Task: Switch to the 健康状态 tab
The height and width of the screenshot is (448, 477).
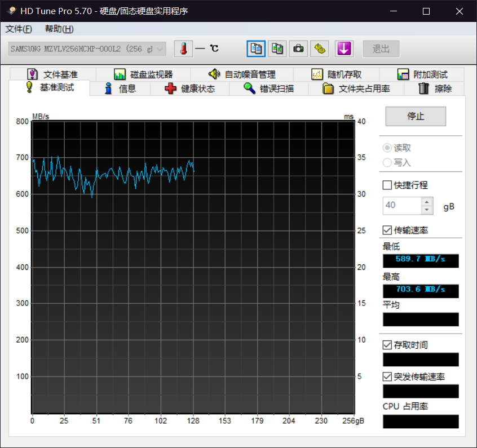Action: 190,88
